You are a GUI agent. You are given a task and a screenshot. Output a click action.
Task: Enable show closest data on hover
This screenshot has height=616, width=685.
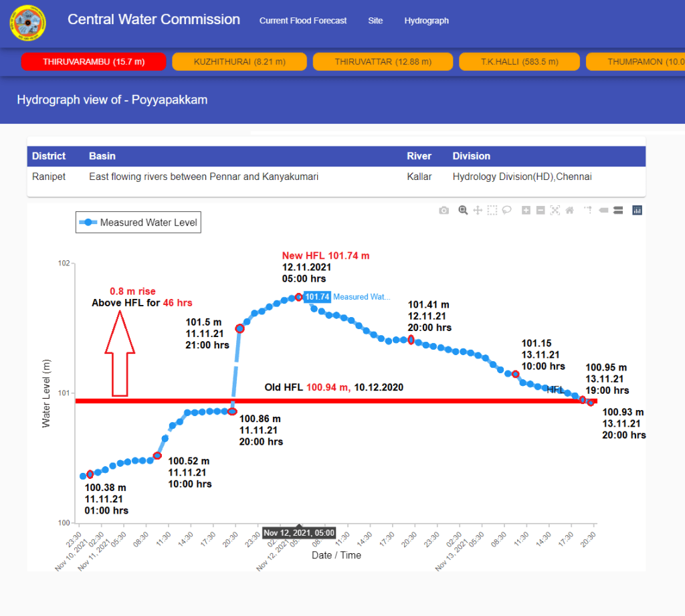603,211
